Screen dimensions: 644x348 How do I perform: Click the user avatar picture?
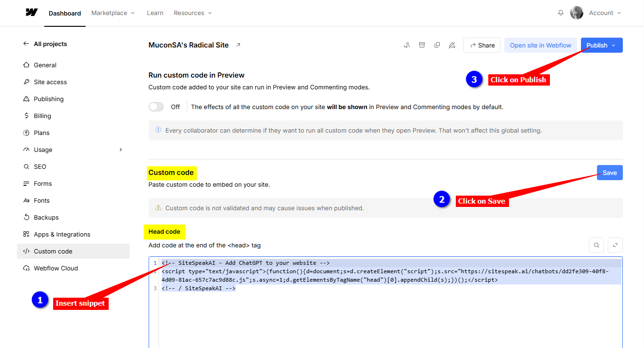576,13
